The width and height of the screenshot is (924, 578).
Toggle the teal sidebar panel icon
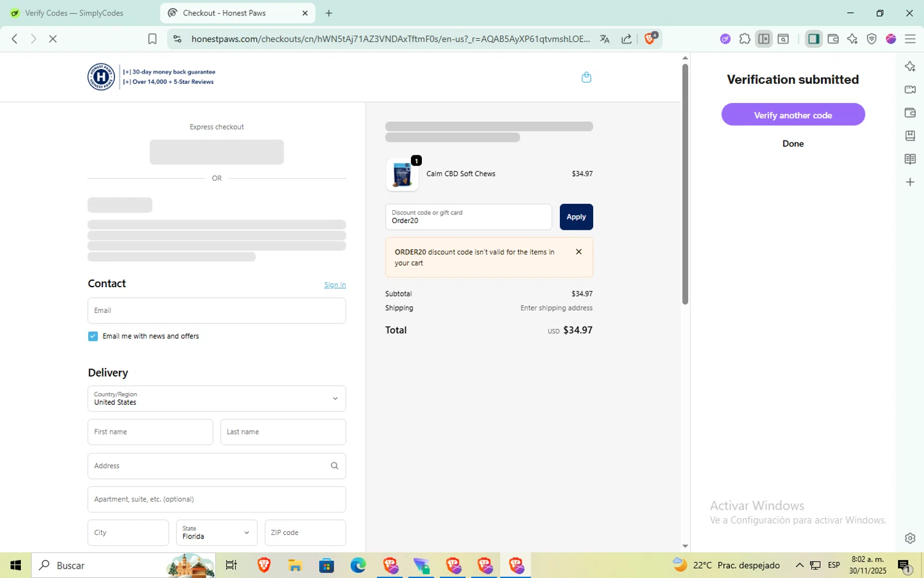[x=814, y=39]
